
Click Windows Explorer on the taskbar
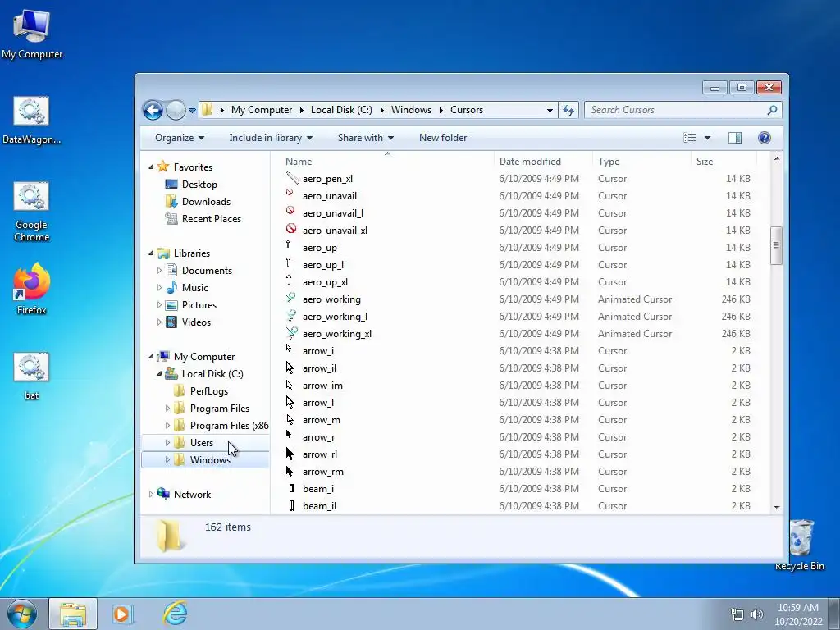[73, 614]
